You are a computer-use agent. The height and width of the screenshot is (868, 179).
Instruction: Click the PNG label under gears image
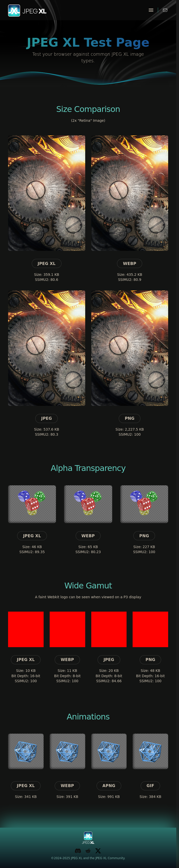coord(129,418)
